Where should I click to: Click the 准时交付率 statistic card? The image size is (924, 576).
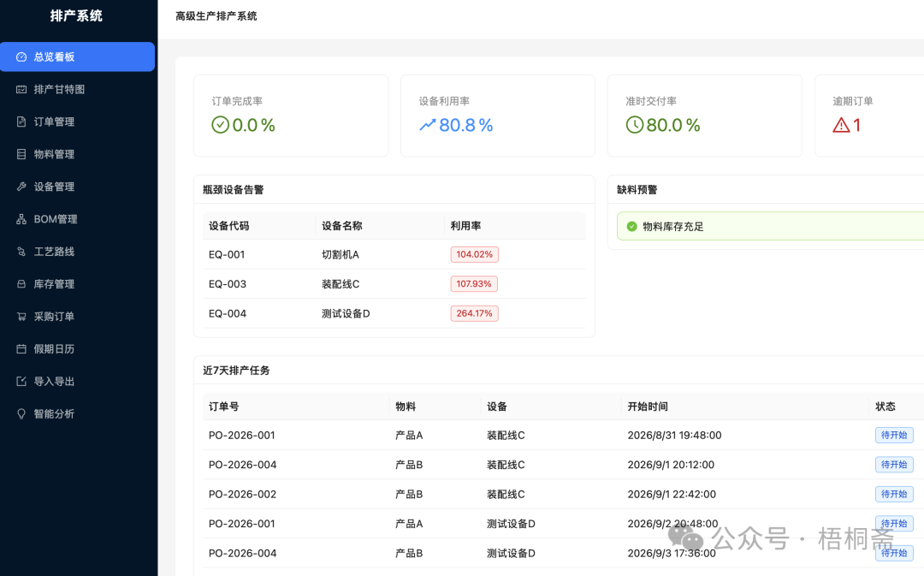point(705,116)
